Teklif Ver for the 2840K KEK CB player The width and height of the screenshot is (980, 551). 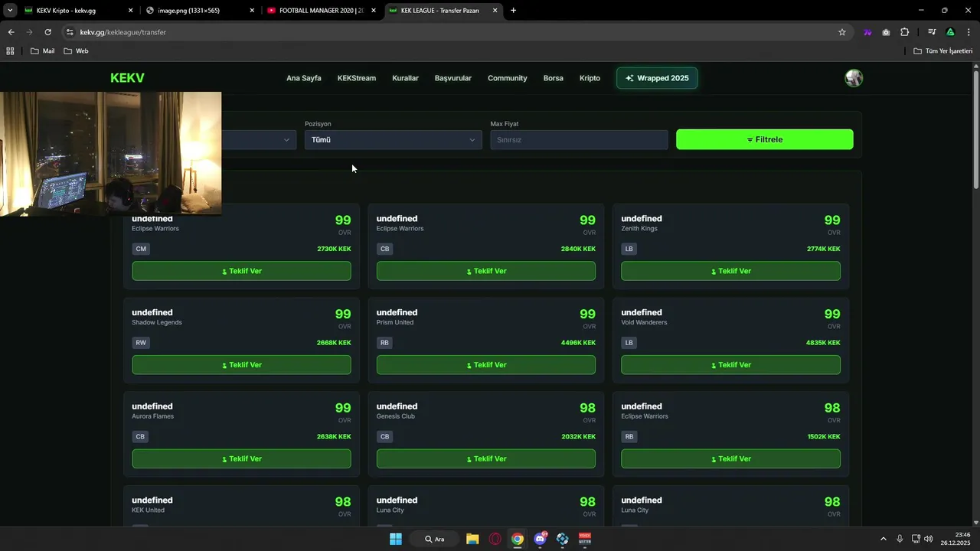[486, 271]
